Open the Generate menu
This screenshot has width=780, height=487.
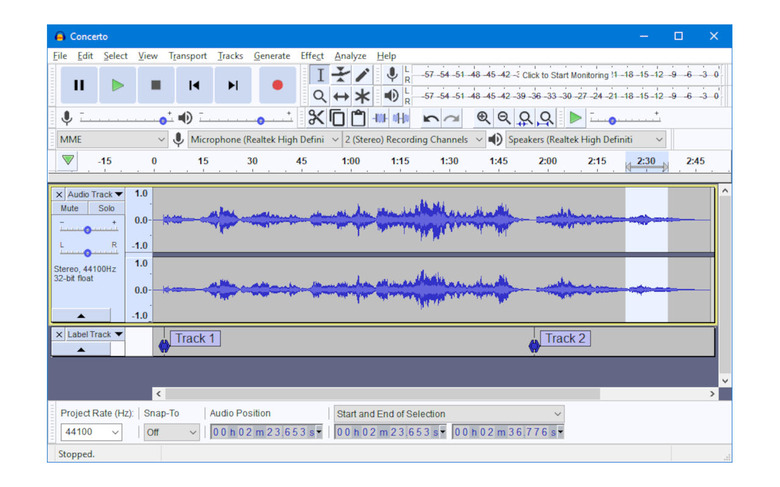point(272,56)
